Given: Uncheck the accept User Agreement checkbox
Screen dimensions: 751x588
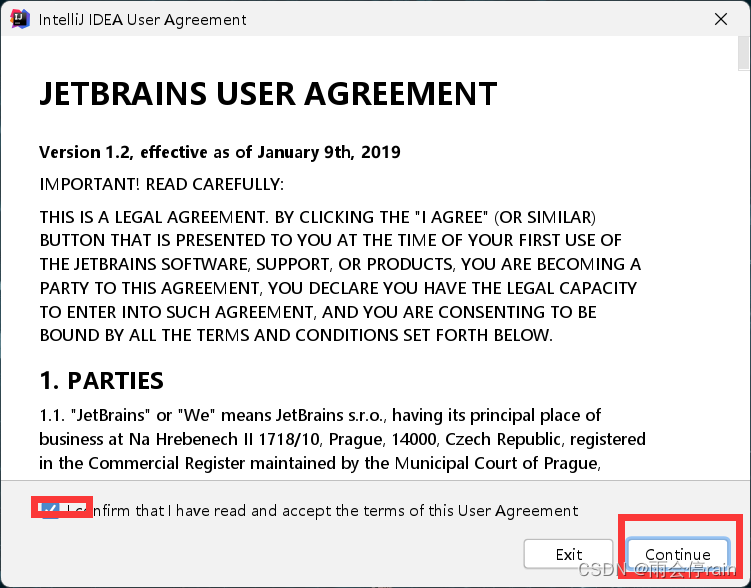Looking at the screenshot, I should 50,510.
